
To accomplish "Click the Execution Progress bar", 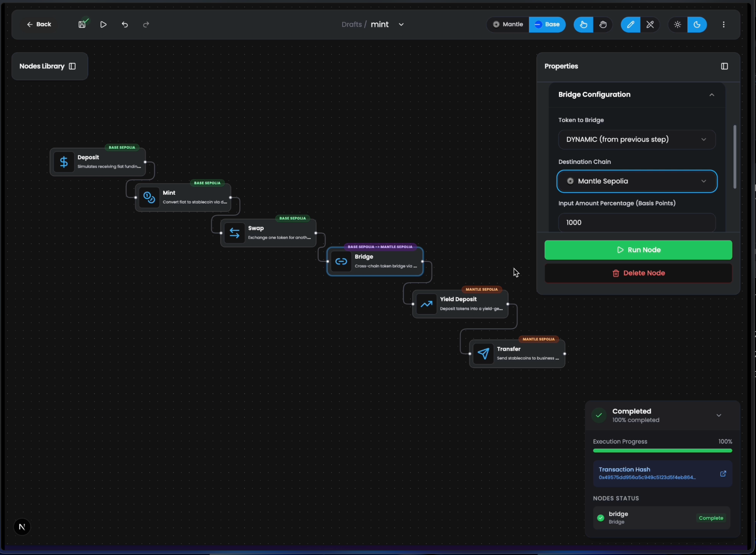I will 662,450.
